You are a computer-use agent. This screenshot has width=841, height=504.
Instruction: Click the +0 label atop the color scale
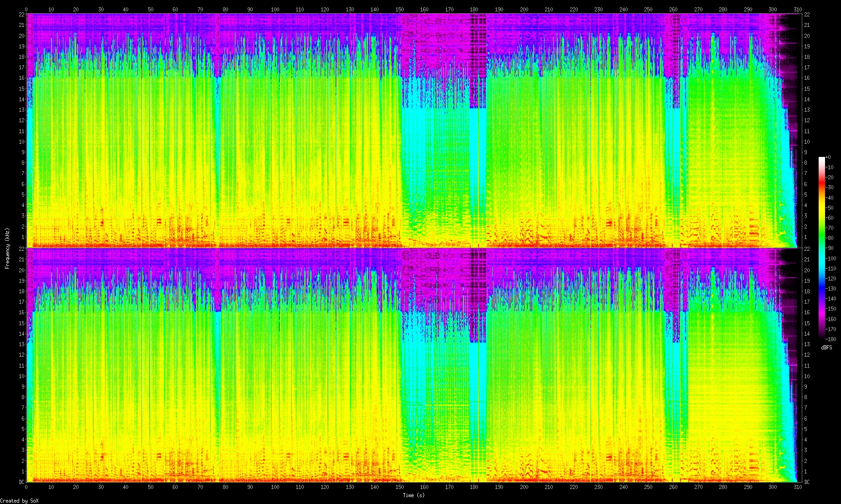[828, 157]
